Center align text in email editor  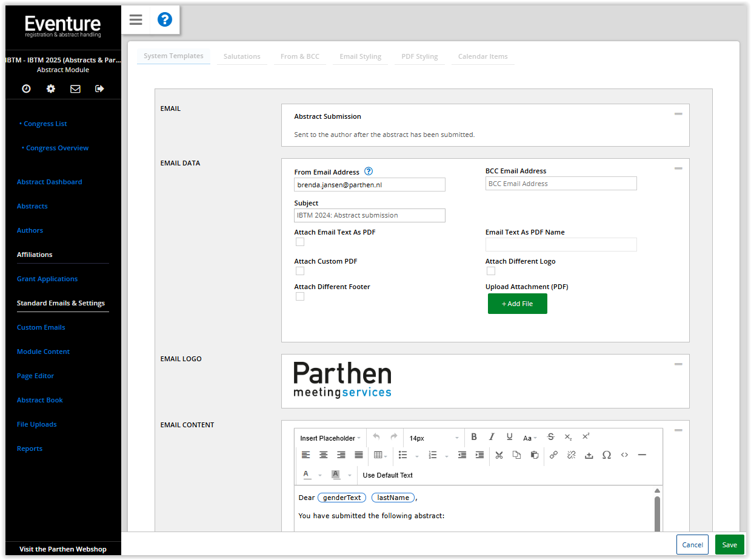(324, 455)
